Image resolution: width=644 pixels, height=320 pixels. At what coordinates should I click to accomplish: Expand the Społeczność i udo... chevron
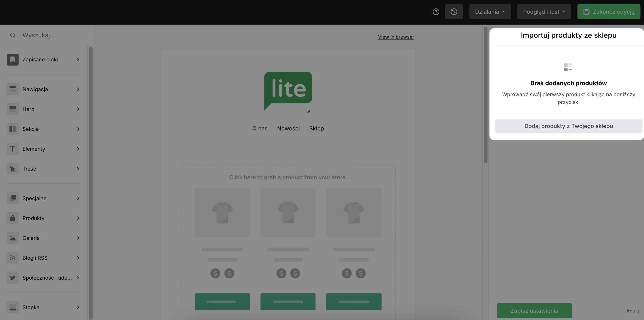tap(78, 278)
